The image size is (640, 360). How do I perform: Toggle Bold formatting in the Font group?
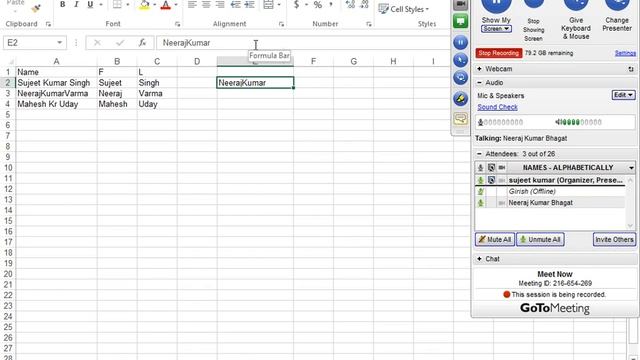click(62, 4)
